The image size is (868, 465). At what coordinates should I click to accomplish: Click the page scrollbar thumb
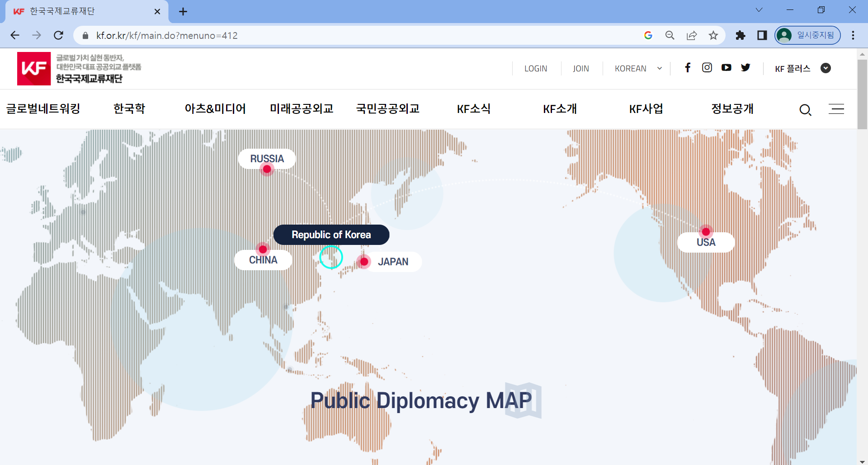[x=862, y=94]
